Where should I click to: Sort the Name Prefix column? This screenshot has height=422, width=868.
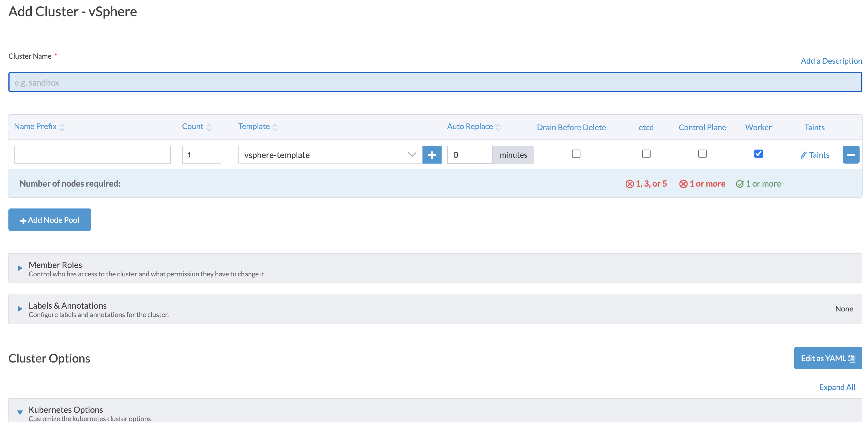[62, 127]
